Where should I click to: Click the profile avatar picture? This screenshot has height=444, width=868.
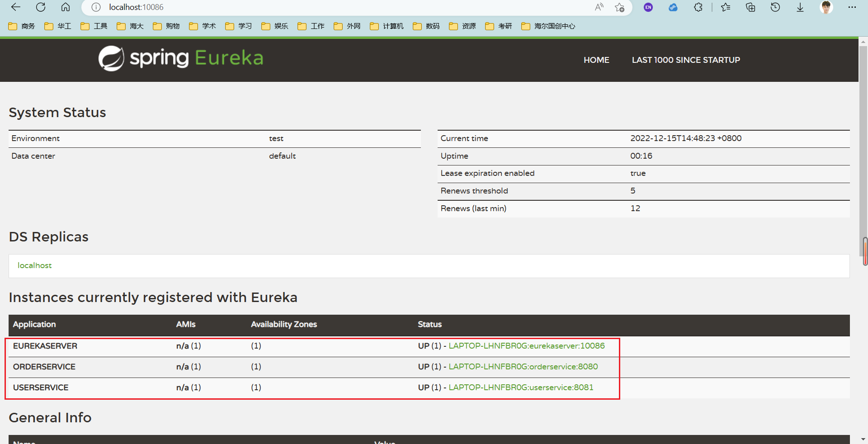point(826,7)
